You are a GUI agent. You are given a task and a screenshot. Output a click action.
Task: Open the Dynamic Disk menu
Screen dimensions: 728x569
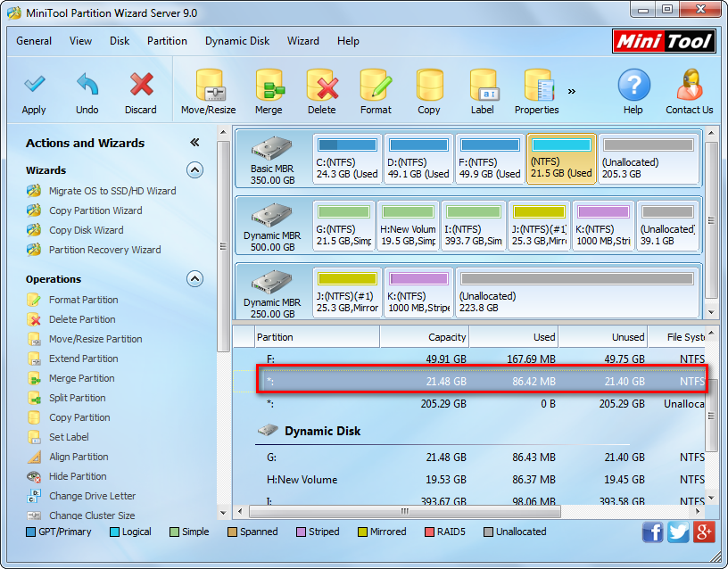point(237,41)
